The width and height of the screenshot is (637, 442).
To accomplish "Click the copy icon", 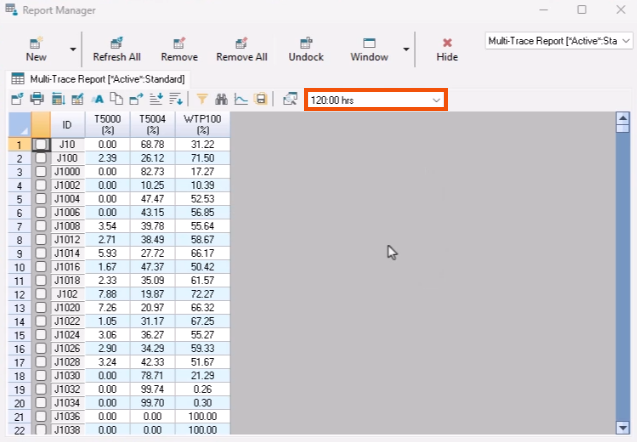I will tap(117, 99).
